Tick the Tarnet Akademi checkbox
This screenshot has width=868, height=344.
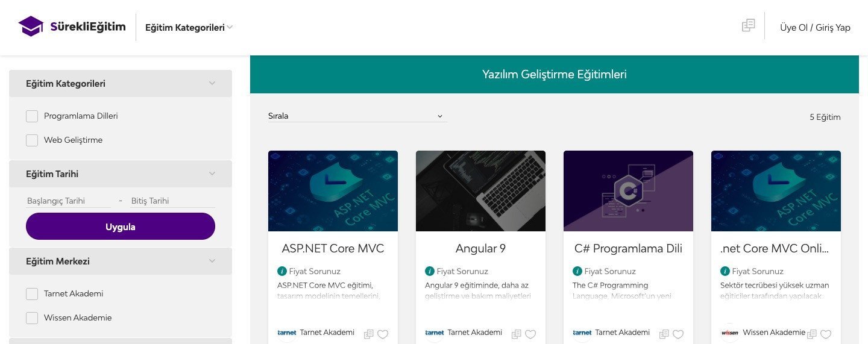point(32,294)
